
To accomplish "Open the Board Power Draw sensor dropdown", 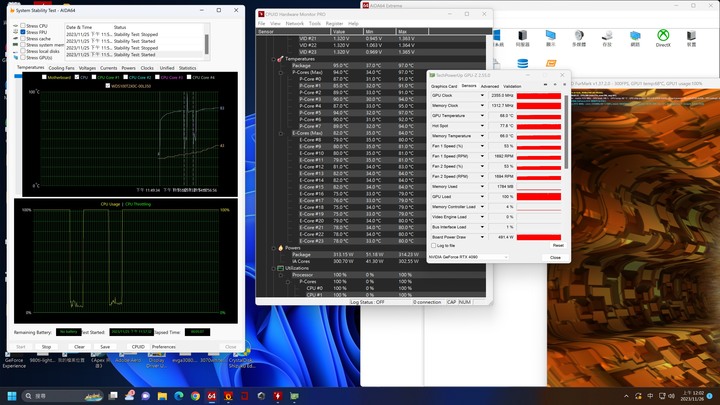I will tap(482, 237).
